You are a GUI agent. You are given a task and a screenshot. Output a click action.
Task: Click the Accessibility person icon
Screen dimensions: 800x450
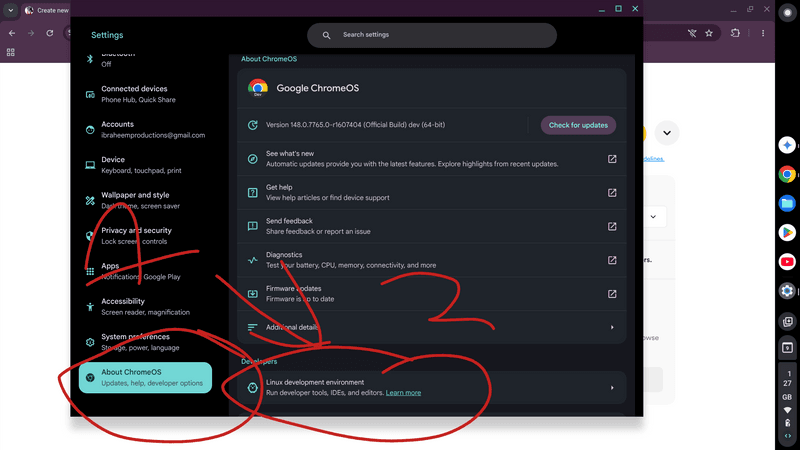click(x=90, y=307)
